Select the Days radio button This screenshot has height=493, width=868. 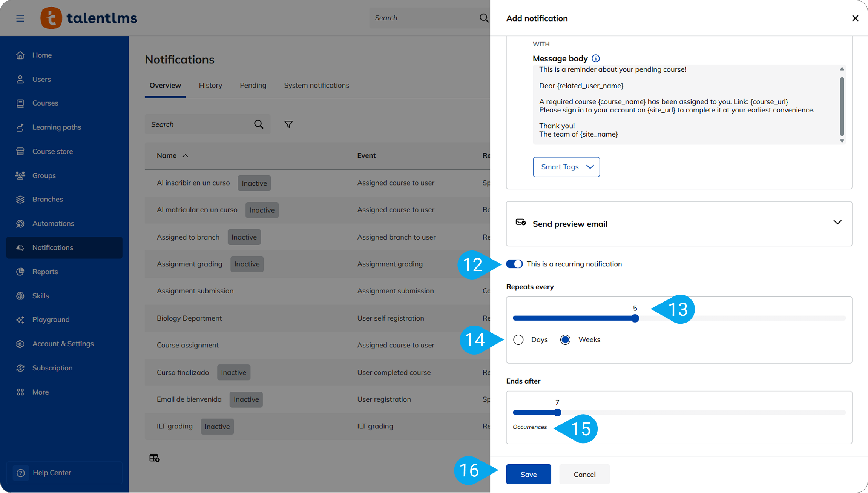point(518,339)
